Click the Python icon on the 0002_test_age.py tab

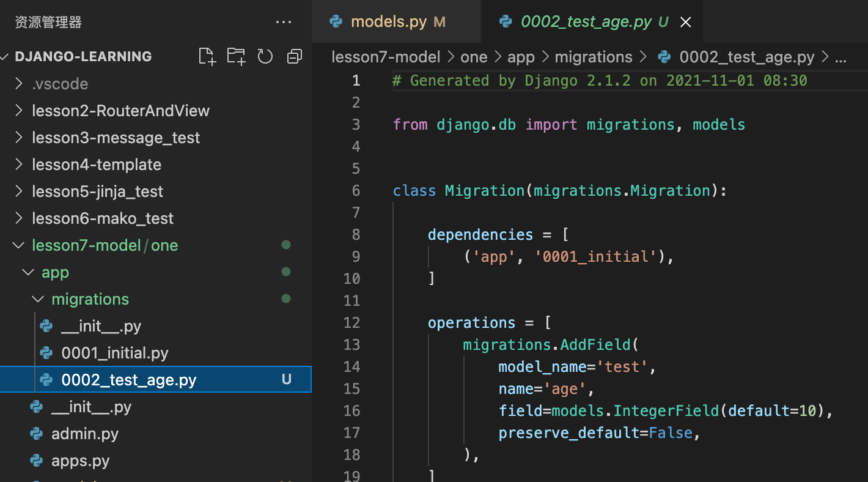pos(506,22)
